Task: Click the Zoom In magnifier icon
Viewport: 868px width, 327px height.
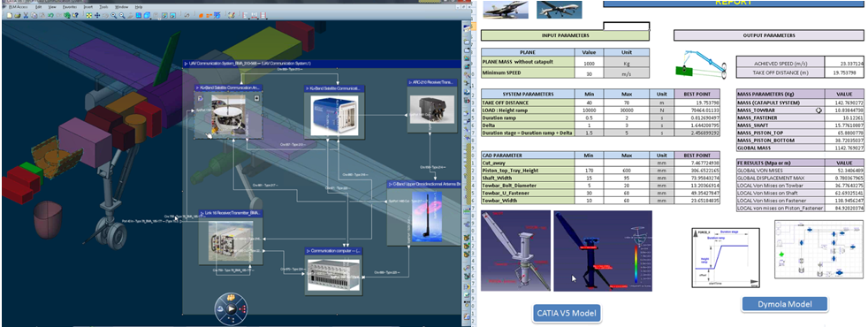Action: (x=114, y=15)
